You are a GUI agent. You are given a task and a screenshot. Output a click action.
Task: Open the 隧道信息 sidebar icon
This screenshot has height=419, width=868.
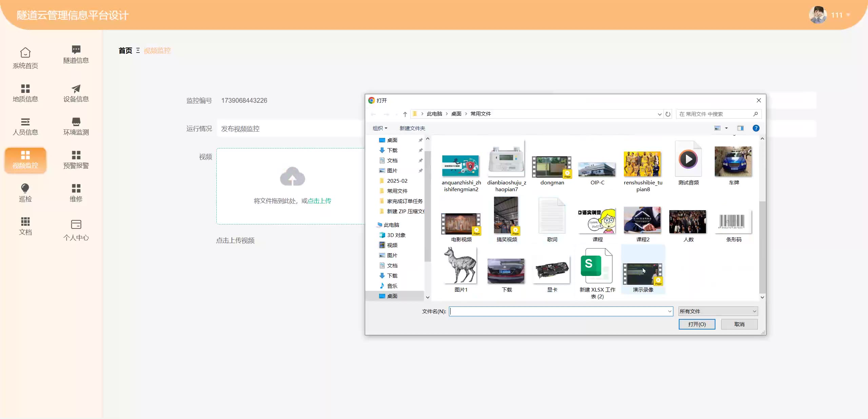76,50
